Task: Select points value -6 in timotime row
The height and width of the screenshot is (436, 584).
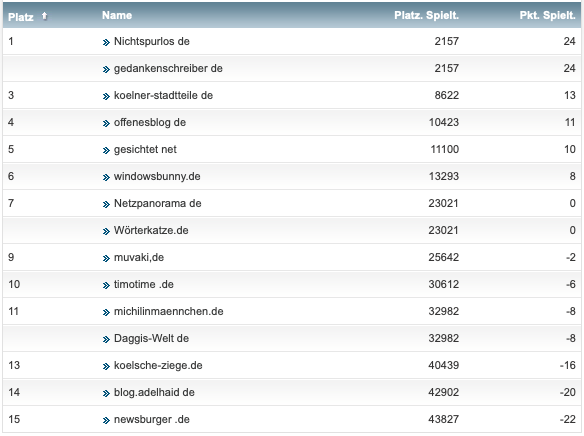Action: click(571, 284)
